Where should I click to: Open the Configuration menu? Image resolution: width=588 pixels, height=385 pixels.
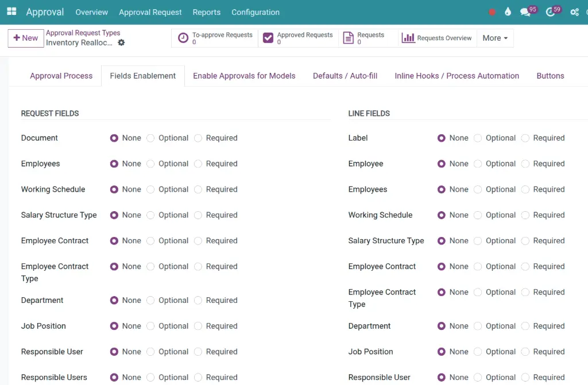coord(256,12)
